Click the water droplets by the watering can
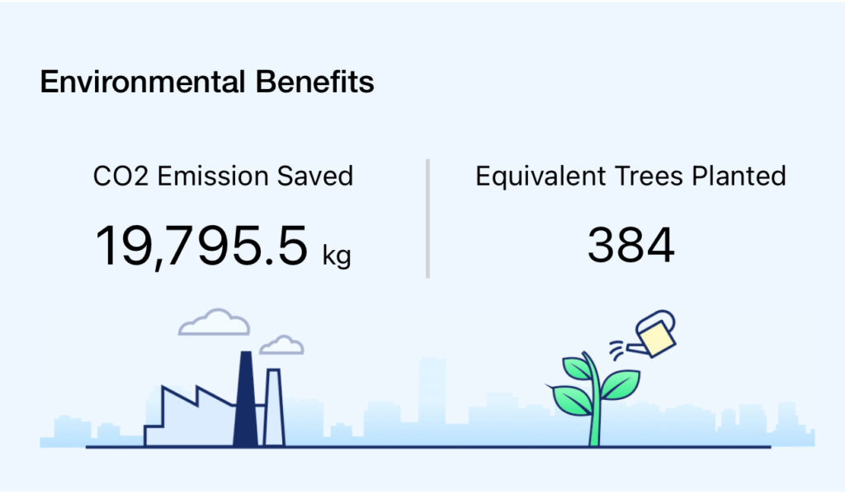The width and height of the screenshot is (845, 504). coord(617,349)
